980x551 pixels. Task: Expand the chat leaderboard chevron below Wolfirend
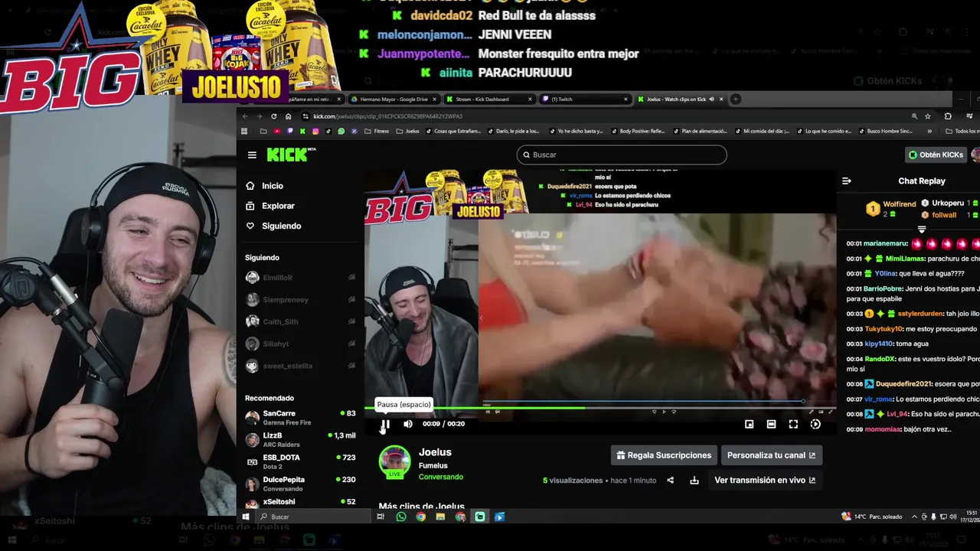click(922, 229)
